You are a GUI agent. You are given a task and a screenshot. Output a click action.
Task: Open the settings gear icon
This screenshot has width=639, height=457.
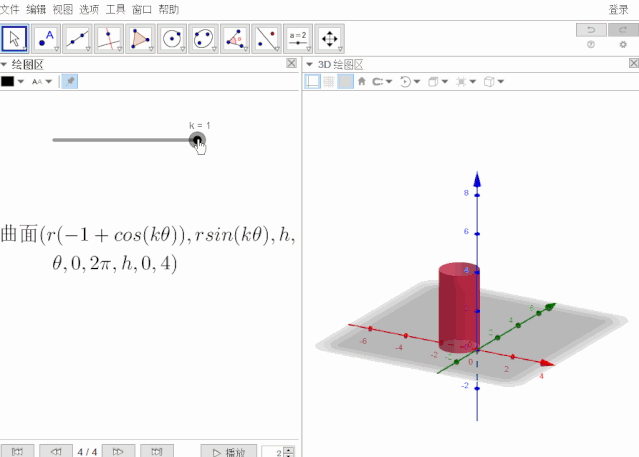point(623,44)
